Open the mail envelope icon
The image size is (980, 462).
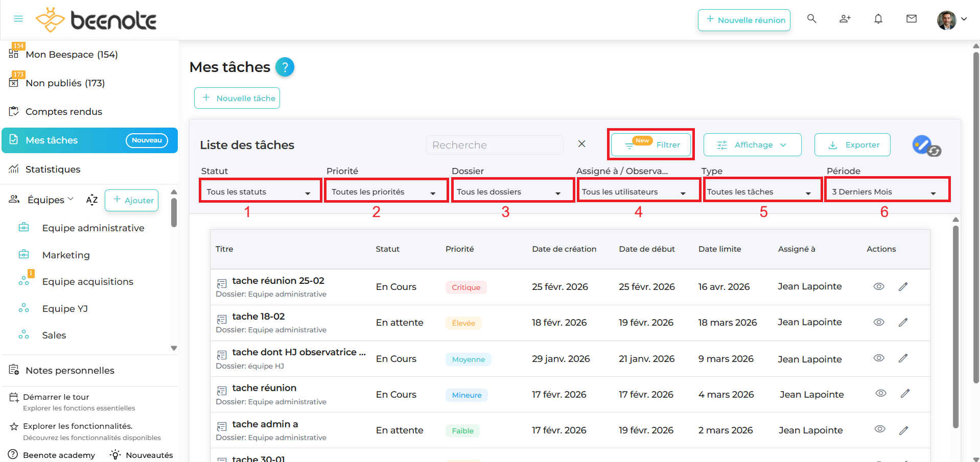(x=911, y=19)
